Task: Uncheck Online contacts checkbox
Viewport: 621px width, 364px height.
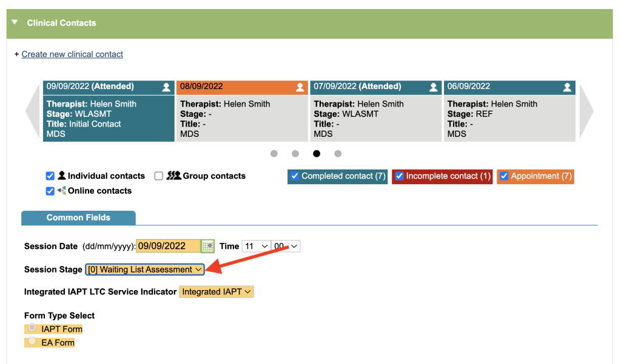Action: (50, 191)
